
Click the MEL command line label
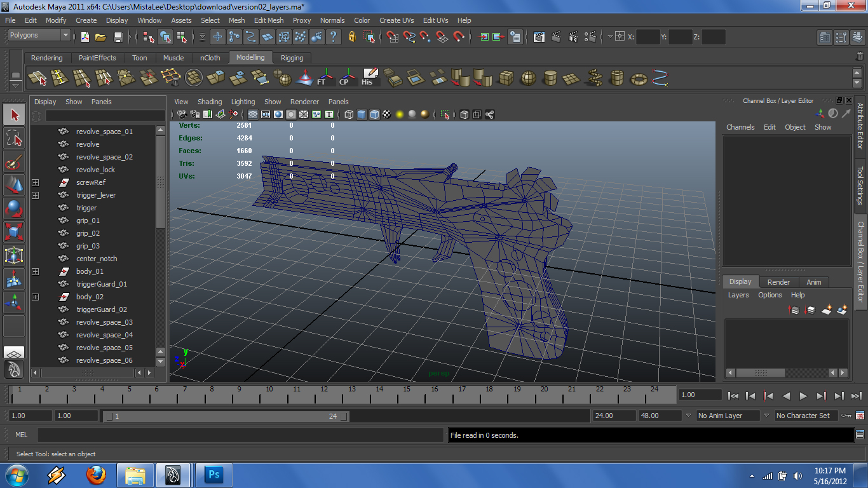[x=22, y=435]
